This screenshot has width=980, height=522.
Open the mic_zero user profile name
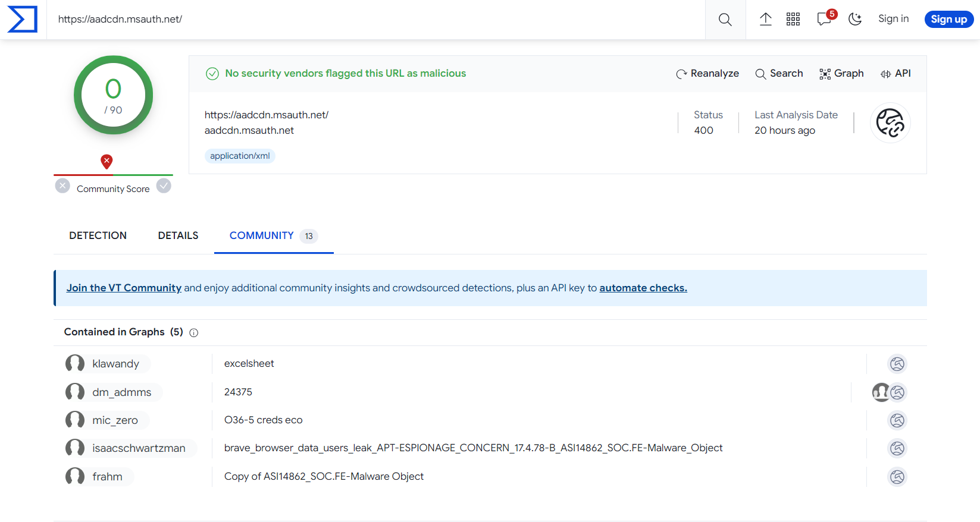(x=115, y=420)
